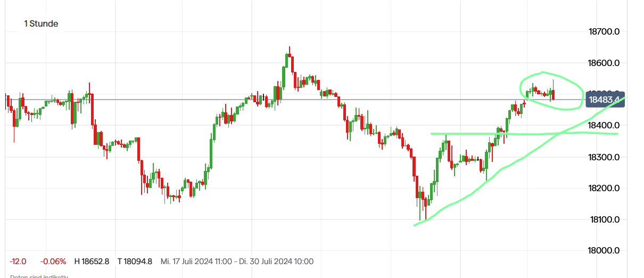Click the 18200.0 price axis label
Viewport: 644px width, 278px height.
point(604,188)
